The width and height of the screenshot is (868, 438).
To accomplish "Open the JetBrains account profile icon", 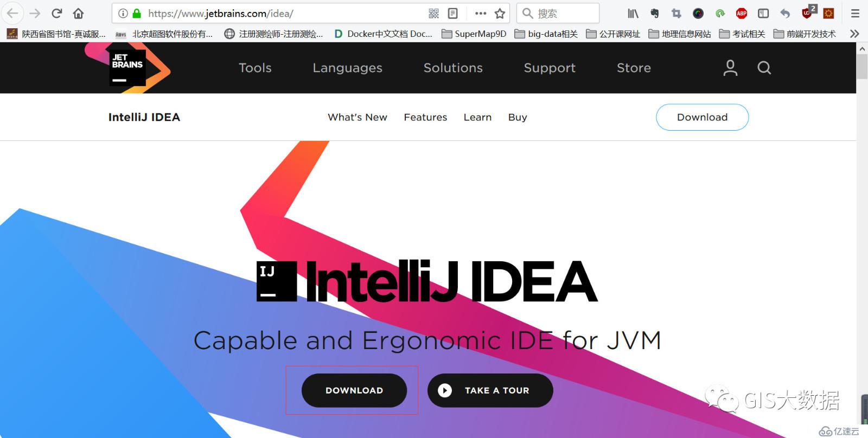I will (730, 68).
